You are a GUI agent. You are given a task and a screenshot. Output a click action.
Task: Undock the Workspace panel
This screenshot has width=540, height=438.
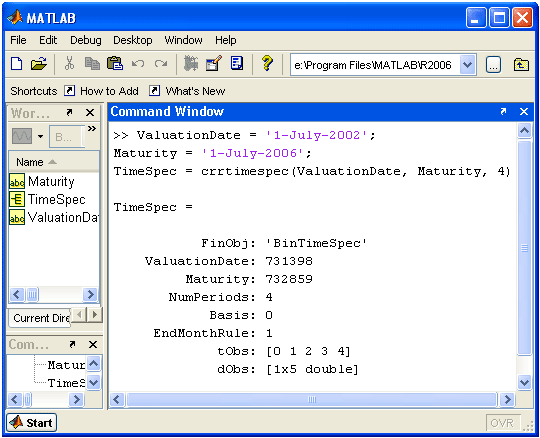69,113
